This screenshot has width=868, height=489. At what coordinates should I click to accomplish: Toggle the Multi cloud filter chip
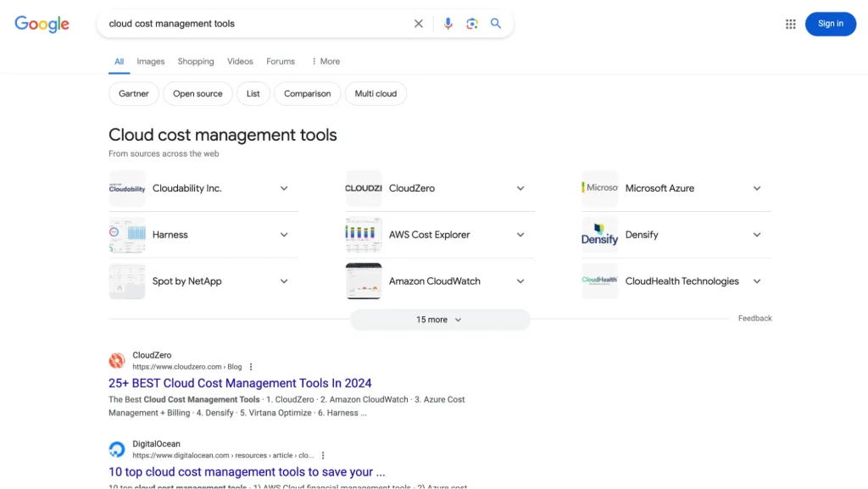coord(376,93)
